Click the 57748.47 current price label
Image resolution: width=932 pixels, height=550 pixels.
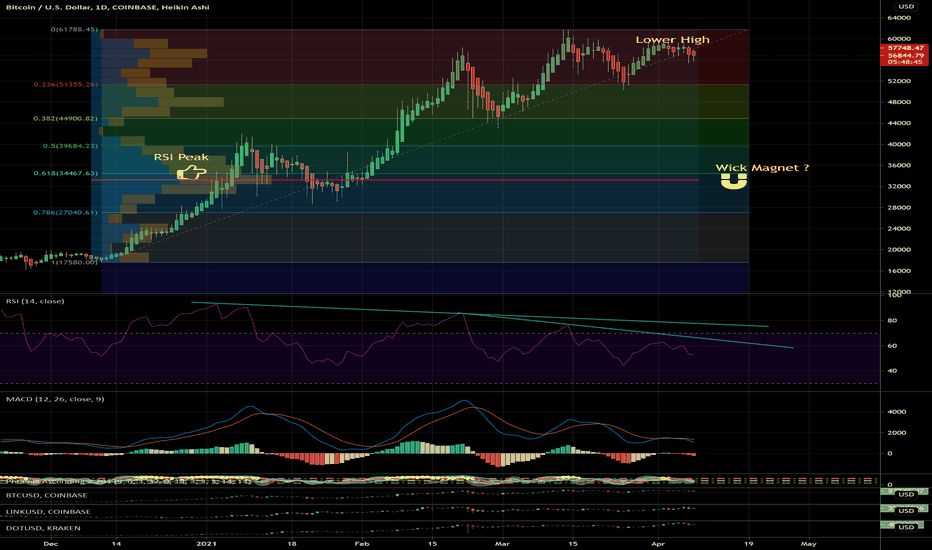click(x=906, y=48)
